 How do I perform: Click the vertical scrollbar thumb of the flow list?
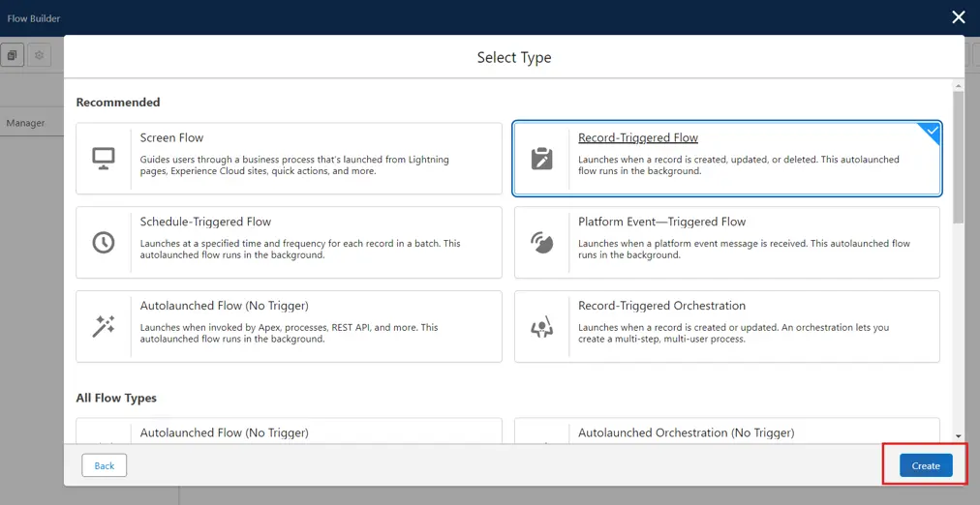point(958,155)
